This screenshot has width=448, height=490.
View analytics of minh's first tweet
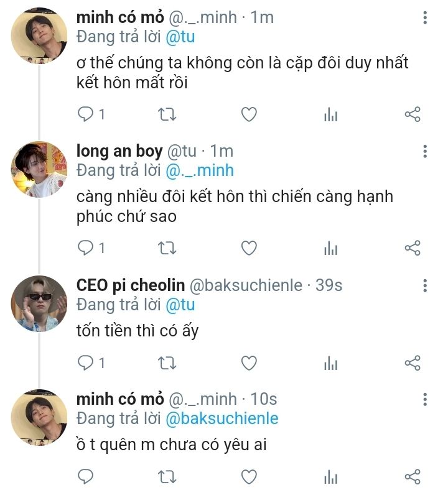330,114
